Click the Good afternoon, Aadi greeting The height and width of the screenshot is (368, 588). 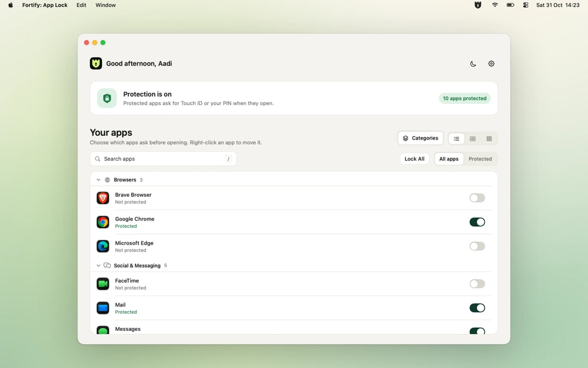click(x=139, y=63)
